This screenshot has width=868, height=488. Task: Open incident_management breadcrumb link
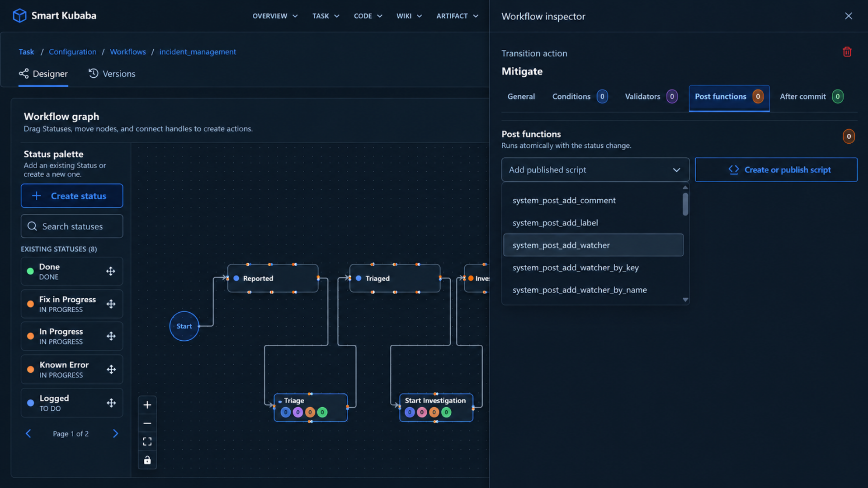tap(198, 52)
